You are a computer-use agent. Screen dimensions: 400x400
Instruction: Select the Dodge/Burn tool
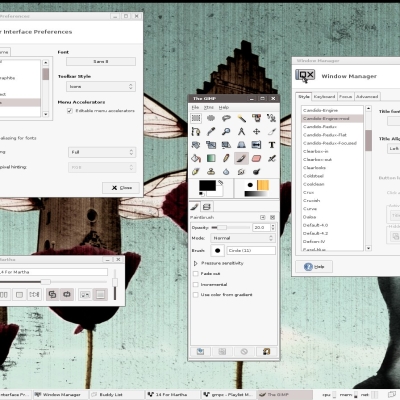point(256,172)
